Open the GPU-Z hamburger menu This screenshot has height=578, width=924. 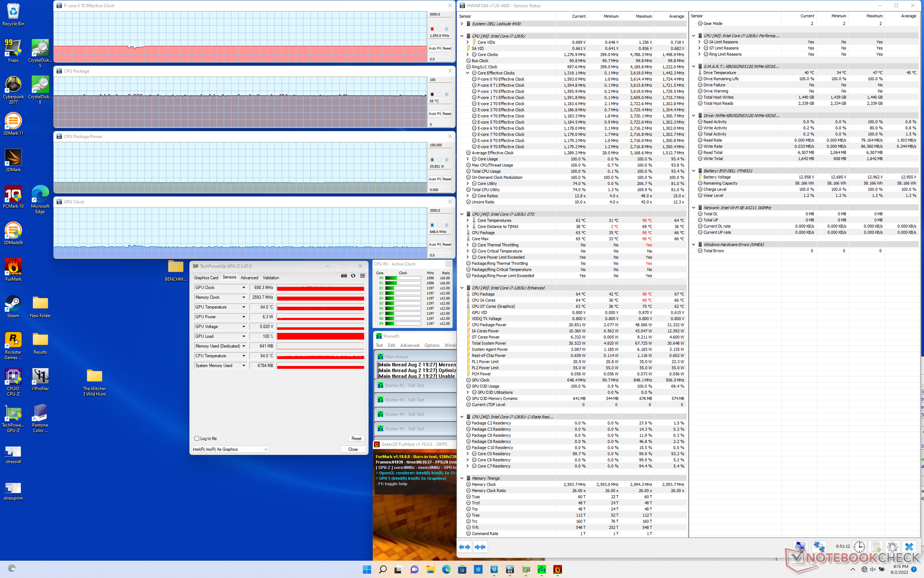pyautogui.click(x=362, y=276)
